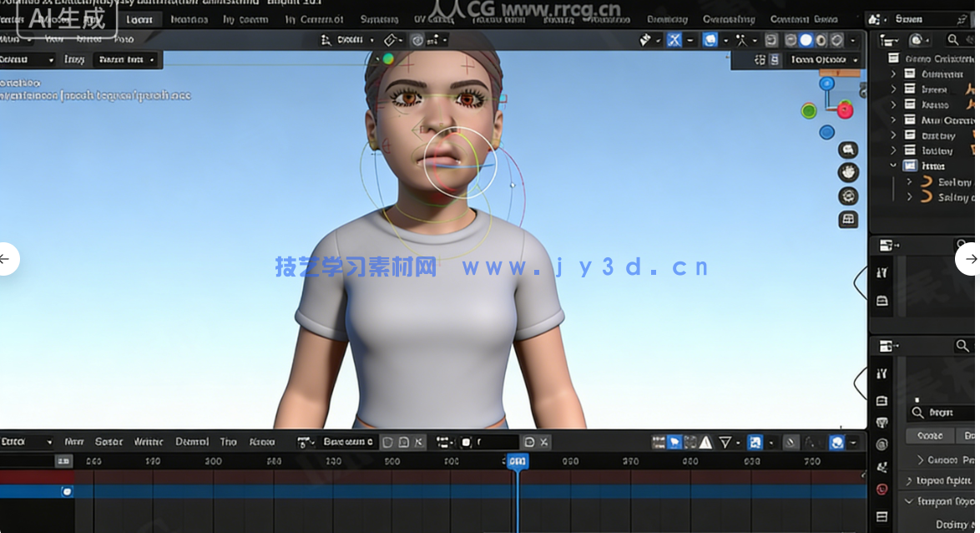The height and width of the screenshot is (533, 980).
Task: Toggle material preview shading sphere
Action: [x=821, y=39]
